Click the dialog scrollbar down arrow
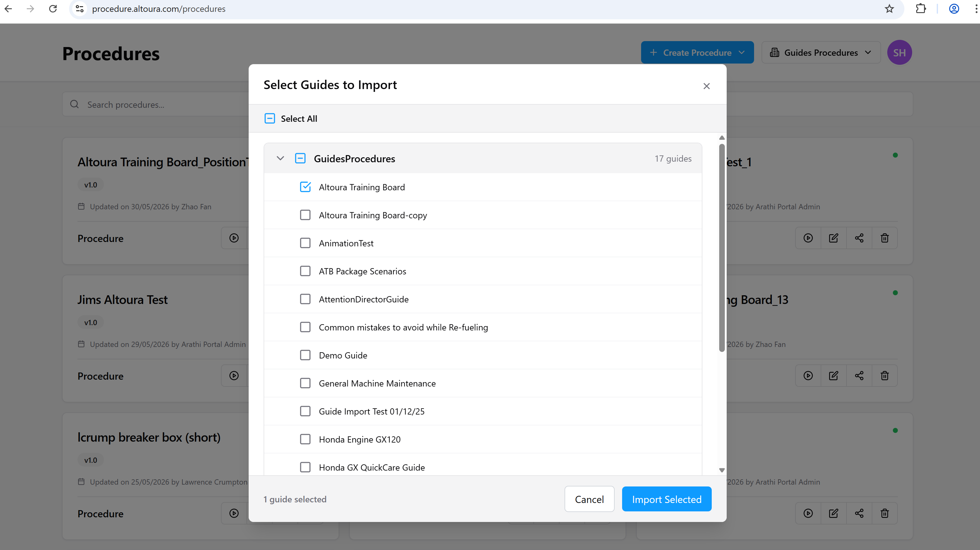This screenshot has height=550, width=980. point(722,470)
